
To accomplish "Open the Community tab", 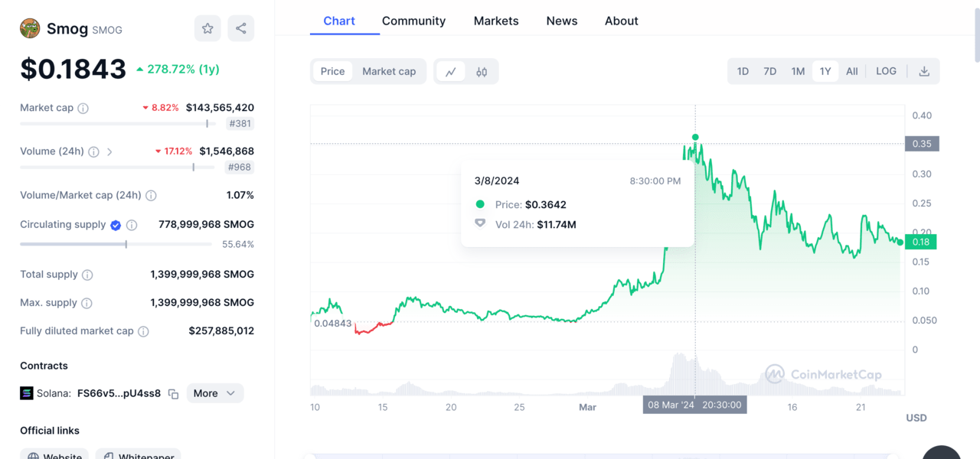I will [413, 21].
